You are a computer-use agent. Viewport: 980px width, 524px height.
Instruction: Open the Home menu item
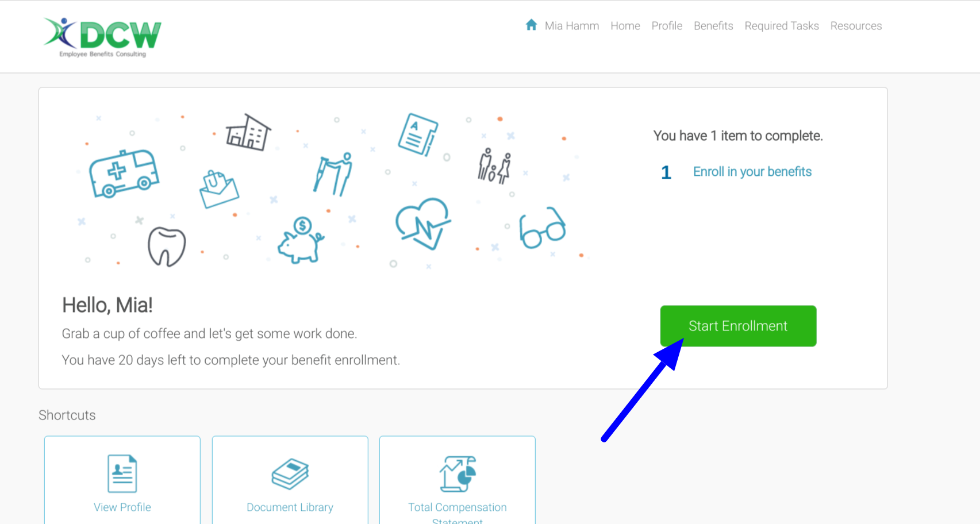(625, 26)
